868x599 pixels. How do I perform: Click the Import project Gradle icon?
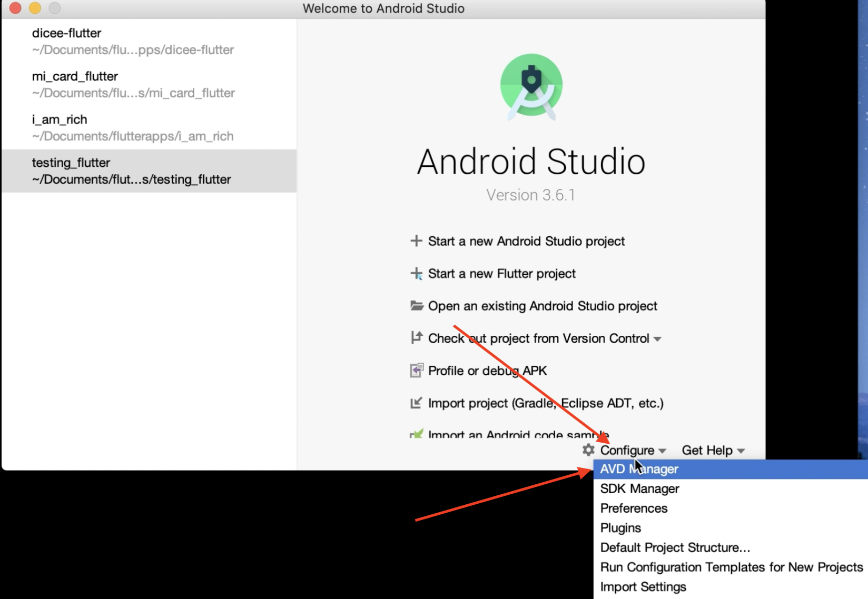point(416,403)
